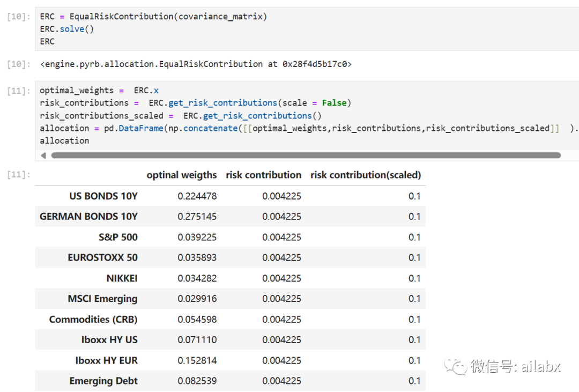The width and height of the screenshot is (579, 392).
Task: Click the EqualRiskContribution code input cell
Action: click(x=307, y=29)
